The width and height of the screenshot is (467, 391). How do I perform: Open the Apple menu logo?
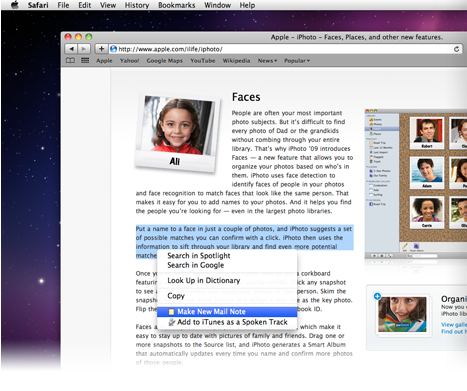pyautogui.click(x=15, y=5)
